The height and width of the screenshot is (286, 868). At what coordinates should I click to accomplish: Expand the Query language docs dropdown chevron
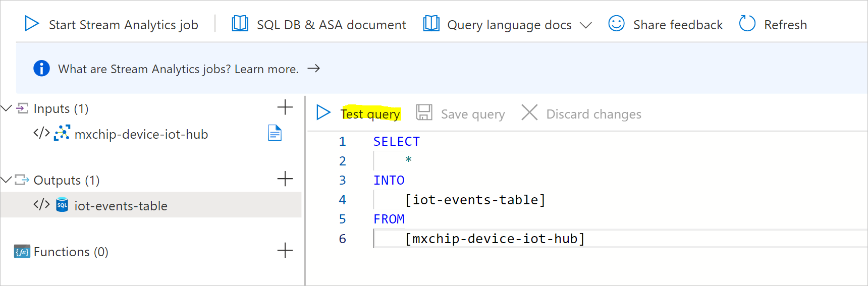[x=585, y=25]
